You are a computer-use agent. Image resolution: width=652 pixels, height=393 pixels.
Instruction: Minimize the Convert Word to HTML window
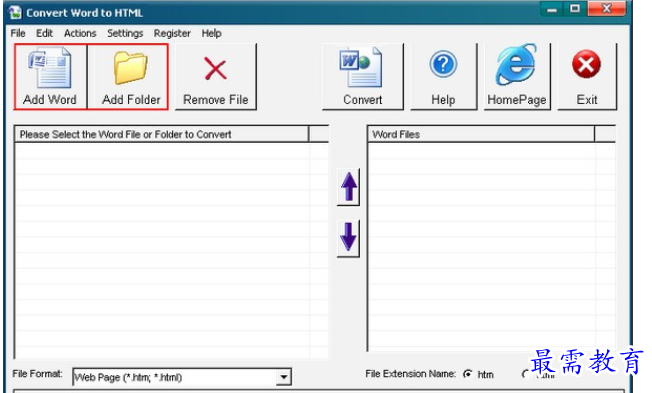[x=552, y=9]
